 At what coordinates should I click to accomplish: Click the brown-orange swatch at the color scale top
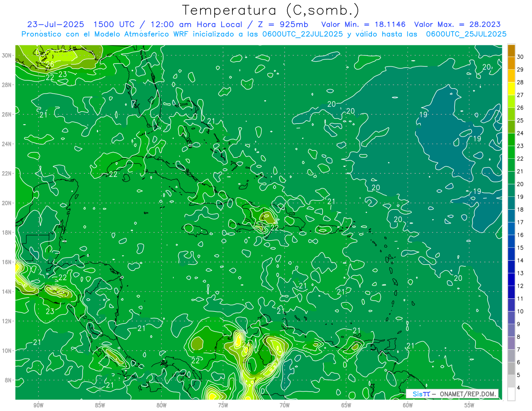(x=511, y=51)
